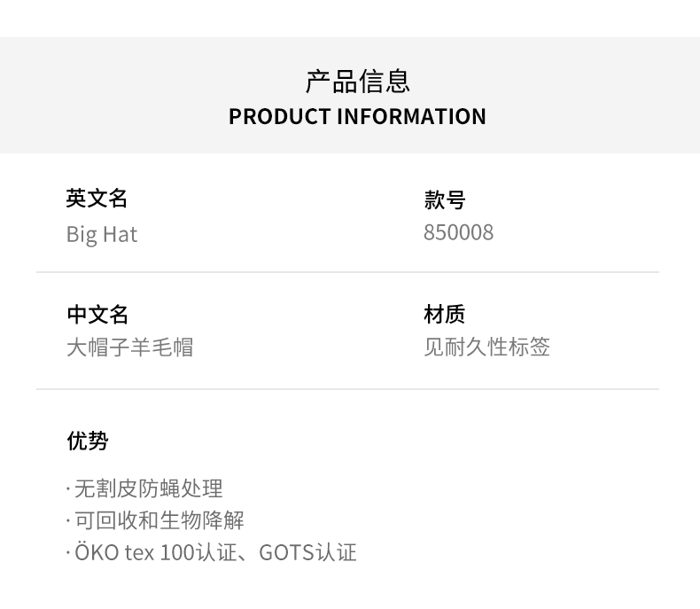This screenshot has height=609, width=700.
Task: Select the 英文名 label
Action: pyautogui.click(x=97, y=199)
